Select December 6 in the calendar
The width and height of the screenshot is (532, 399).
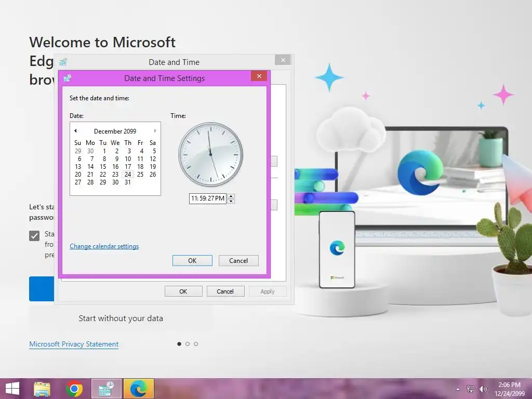(x=79, y=159)
